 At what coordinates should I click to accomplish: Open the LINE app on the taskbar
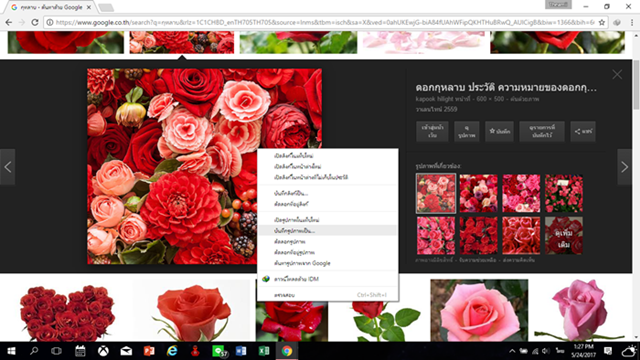219,351
